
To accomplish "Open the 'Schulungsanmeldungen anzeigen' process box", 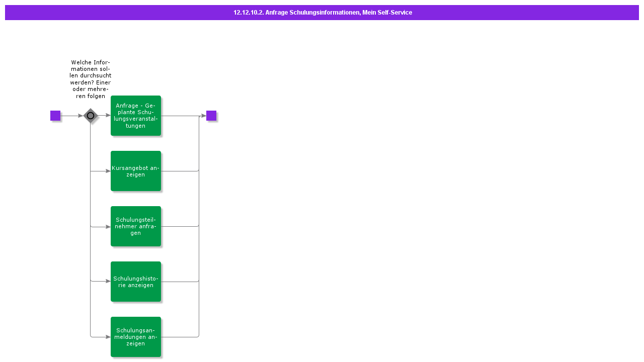I will 136,337.
